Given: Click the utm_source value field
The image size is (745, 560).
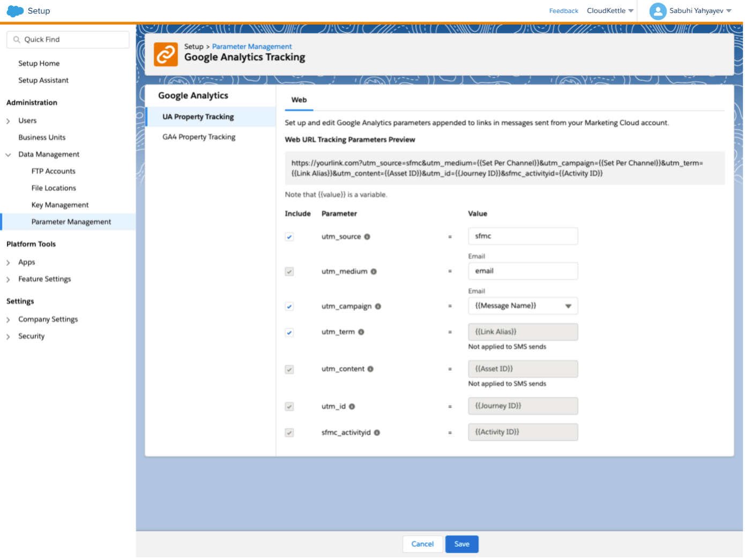Looking at the screenshot, I should [523, 236].
